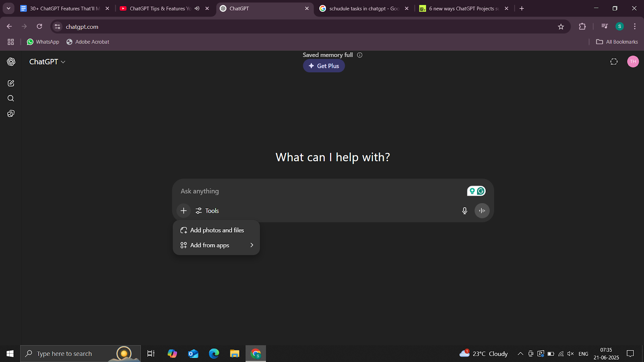The height and width of the screenshot is (362, 644).
Task: Bookmark this page with the star icon
Action: click(x=561, y=27)
